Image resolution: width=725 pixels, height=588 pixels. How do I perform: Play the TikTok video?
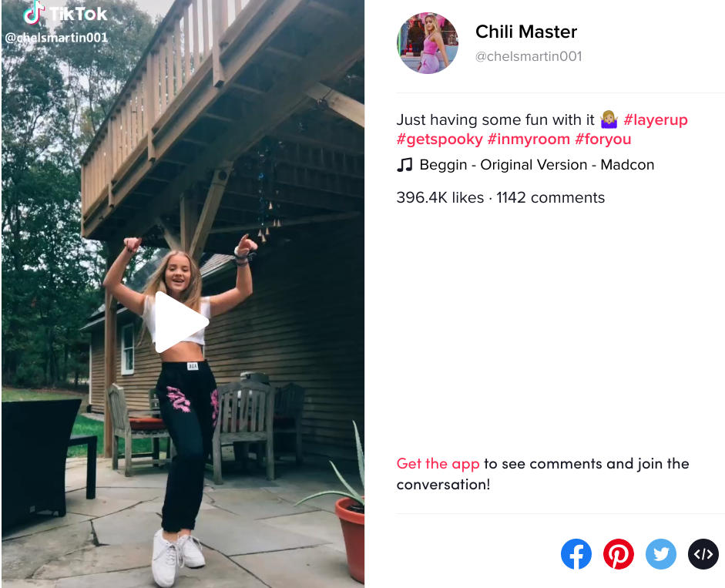pyautogui.click(x=181, y=322)
